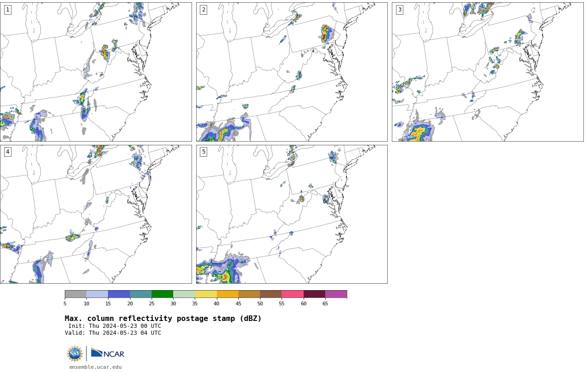588x372 pixels.
Task: Click the panel number 5 label
Action: coord(204,152)
